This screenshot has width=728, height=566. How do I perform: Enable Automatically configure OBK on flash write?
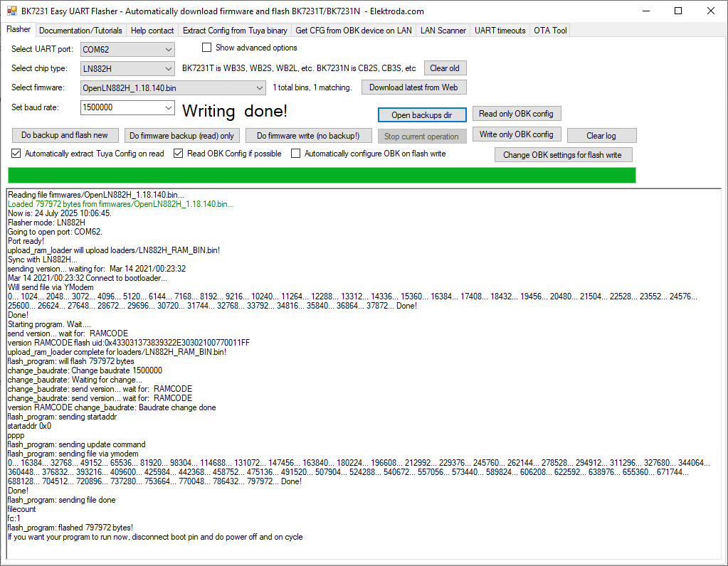pyautogui.click(x=296, y=154)
